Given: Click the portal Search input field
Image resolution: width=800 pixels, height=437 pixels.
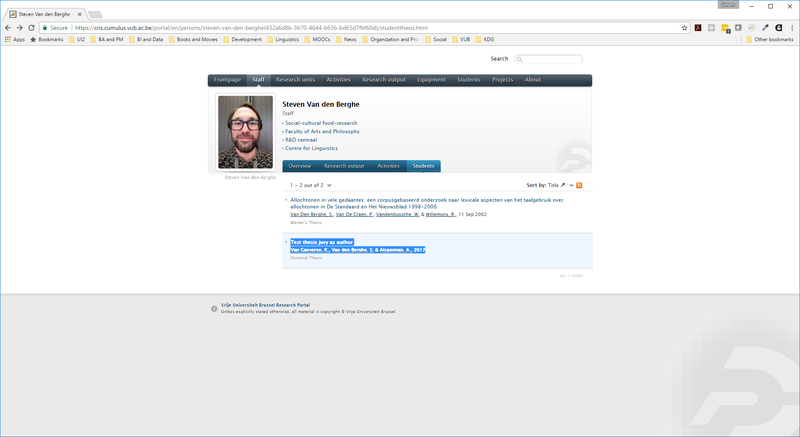Looking at the screenshot, I should (x=548, y=59).
